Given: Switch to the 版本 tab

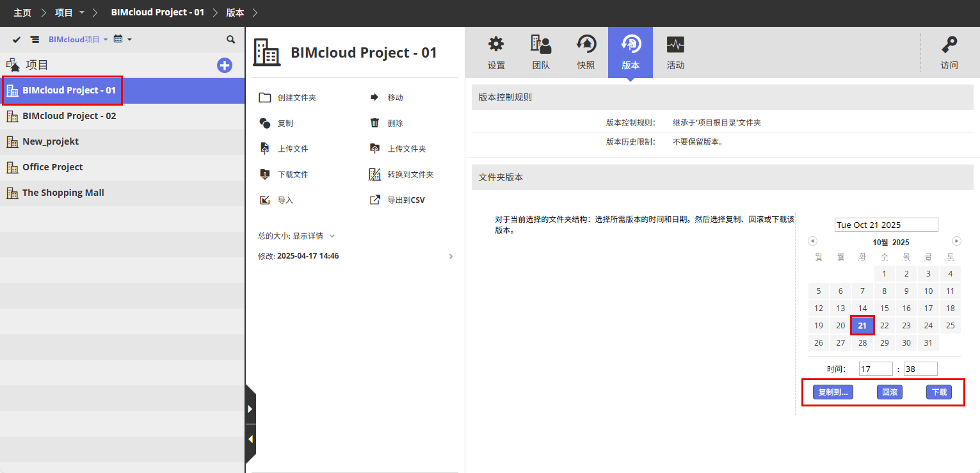Looking at the screenshot, I should [631, 52].
